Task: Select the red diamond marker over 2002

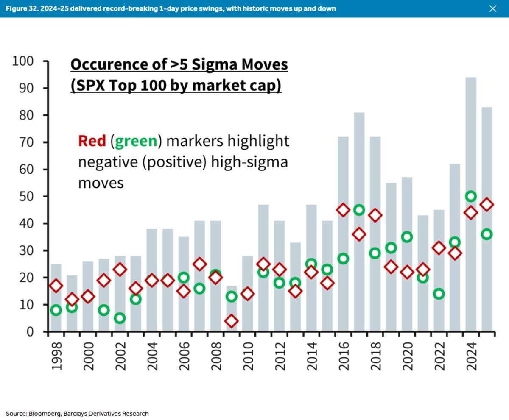Action: 120,270
